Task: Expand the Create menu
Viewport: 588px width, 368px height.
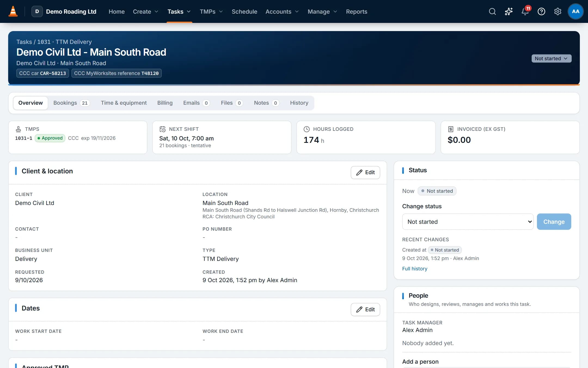Action: (146, 11)
